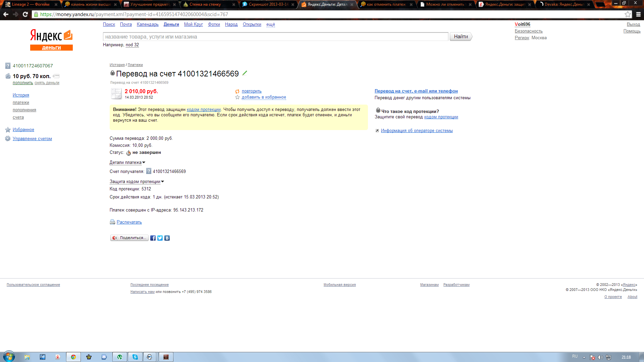Open the Поделиться share dropdown
This screenshot has width=644, height=362.
pyautogui.click(x=129, y=238)
